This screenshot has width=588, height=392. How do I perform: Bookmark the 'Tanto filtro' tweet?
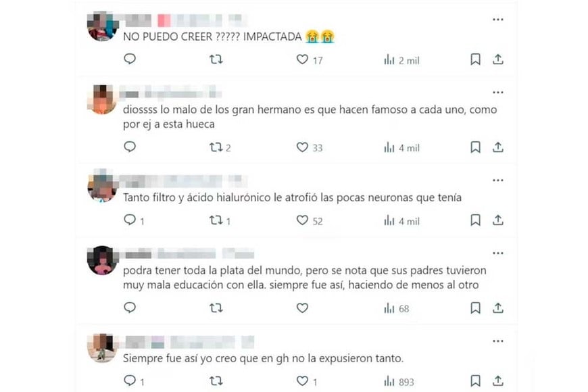[476, 220]
